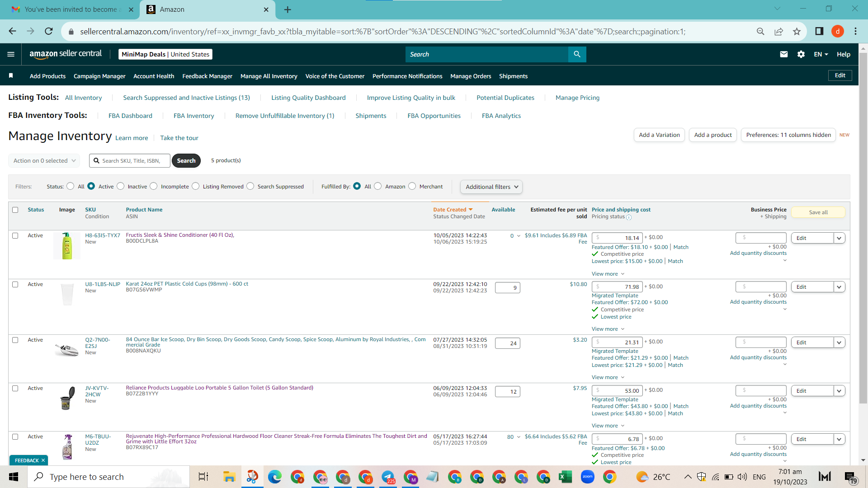Select the Inactive status radio button
Screen dimensions: 868x488
[x=121, y=186]
